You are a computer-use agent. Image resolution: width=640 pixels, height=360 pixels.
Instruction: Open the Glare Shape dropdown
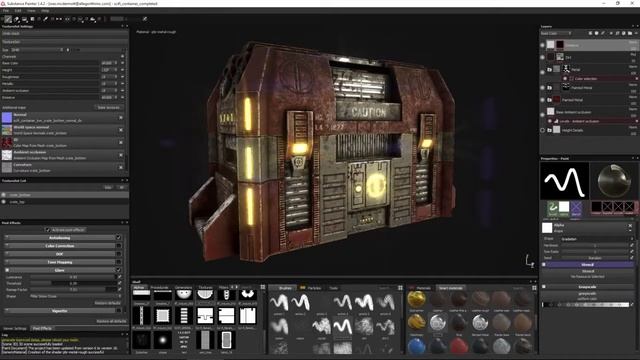(x=76, y=296)
